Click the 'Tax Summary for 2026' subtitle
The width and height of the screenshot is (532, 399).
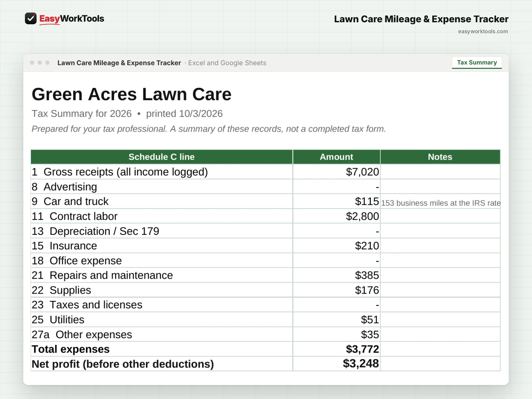pyautogui.click(x=81, y=114)
